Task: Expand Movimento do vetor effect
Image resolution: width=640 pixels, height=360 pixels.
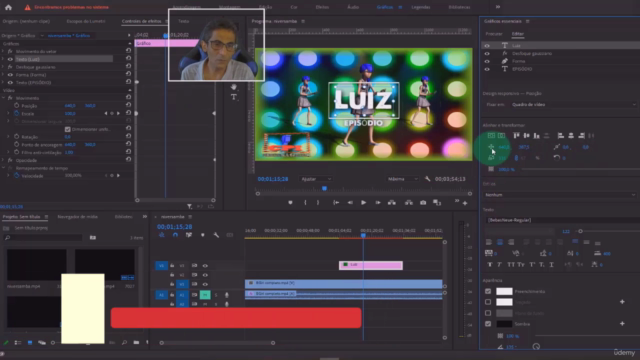Action: click(4, 51)
